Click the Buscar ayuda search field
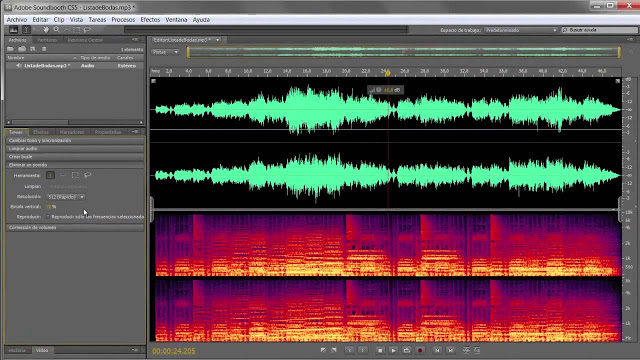This screenshot has width=640, height=360. 600,30
